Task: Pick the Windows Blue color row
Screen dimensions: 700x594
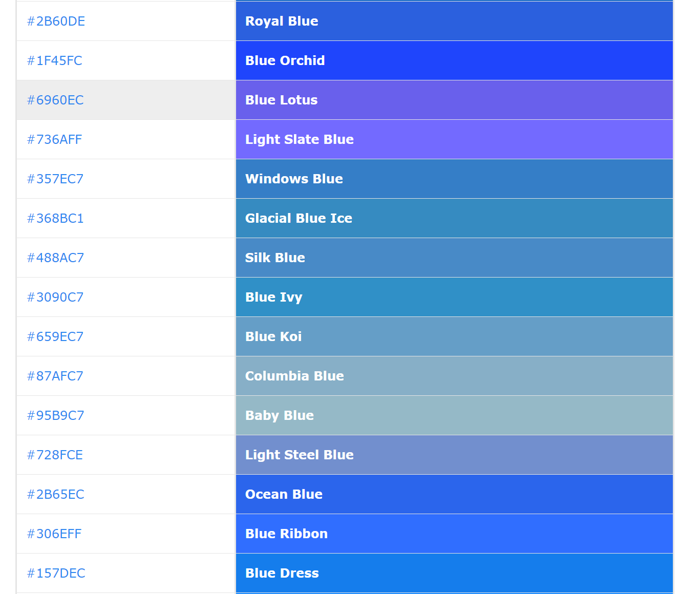Action: (454, 179)
